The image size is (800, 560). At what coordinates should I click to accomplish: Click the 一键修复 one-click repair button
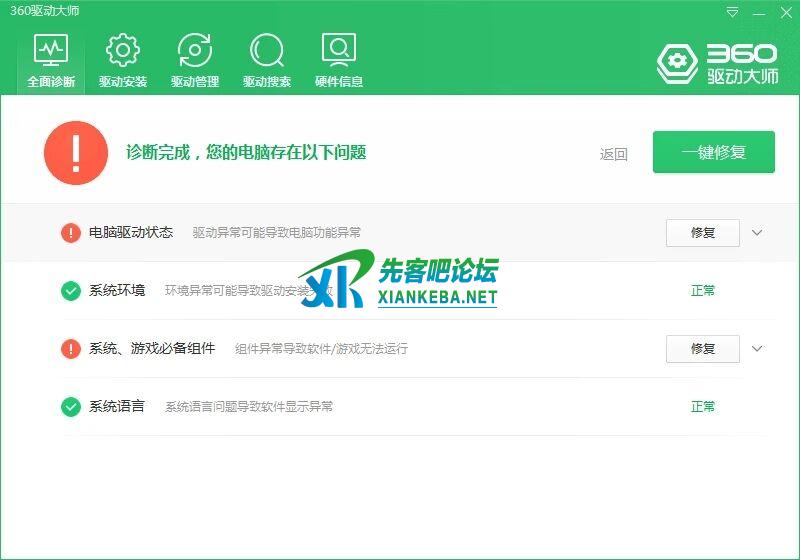point(713,153)
